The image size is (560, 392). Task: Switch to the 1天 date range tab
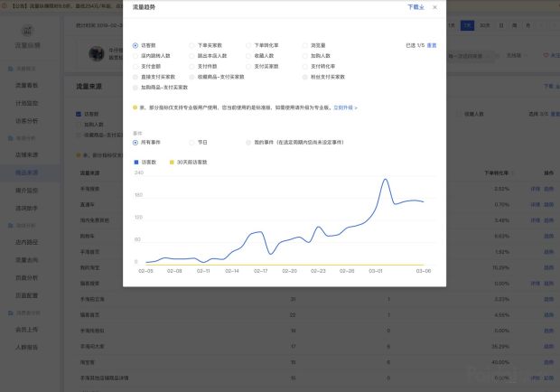pos(452,25)
